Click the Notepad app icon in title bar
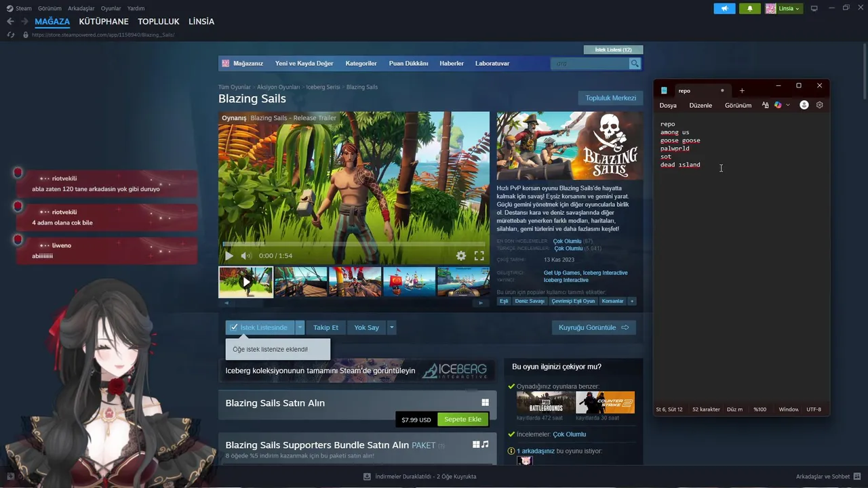The width and height of the screenshot is (868, 488). point(664,90)
